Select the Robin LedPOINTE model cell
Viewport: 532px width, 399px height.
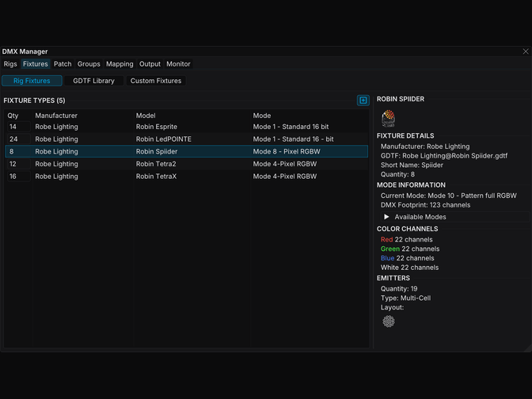(x=164, y=139)
